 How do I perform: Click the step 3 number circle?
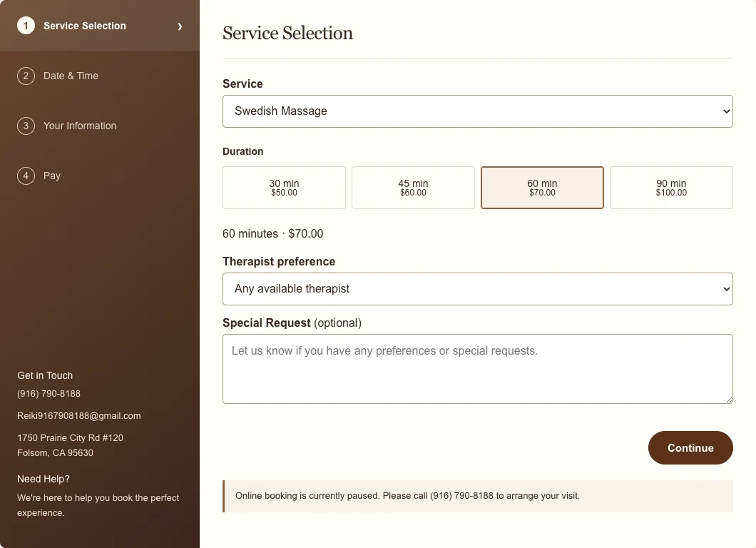[x=26, y=126]
